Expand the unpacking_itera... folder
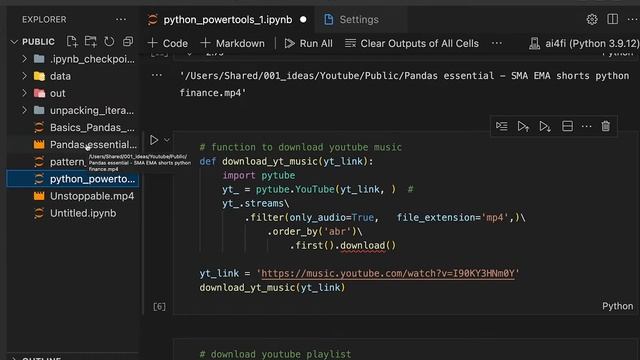640x360 pixels. [x=24, y=110]
